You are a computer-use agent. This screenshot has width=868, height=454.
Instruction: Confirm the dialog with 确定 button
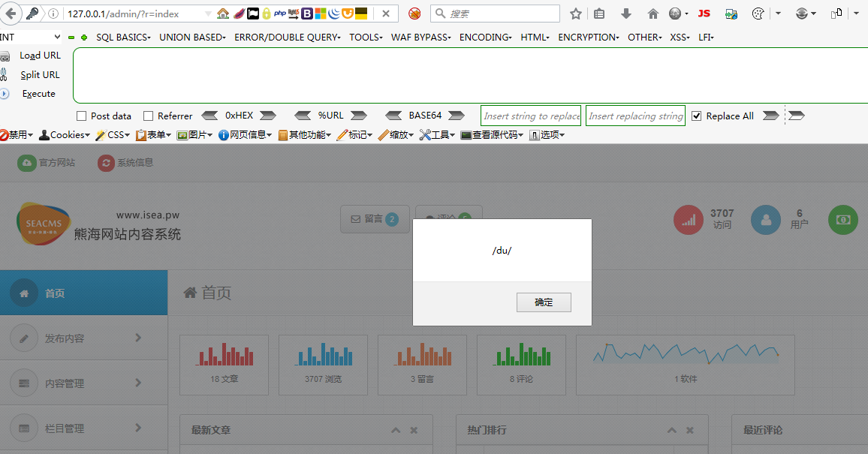[x=544, y=302]
